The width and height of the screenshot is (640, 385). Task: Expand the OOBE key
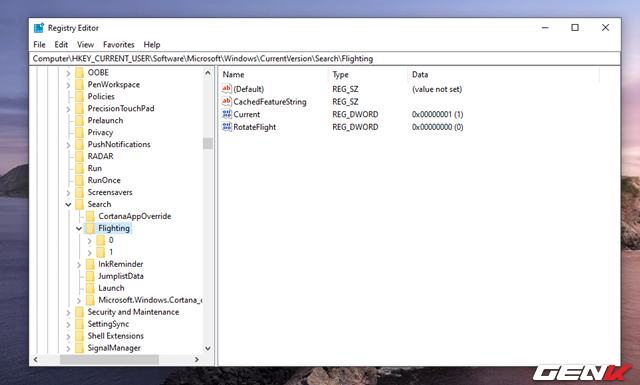[x=68, y=73]
